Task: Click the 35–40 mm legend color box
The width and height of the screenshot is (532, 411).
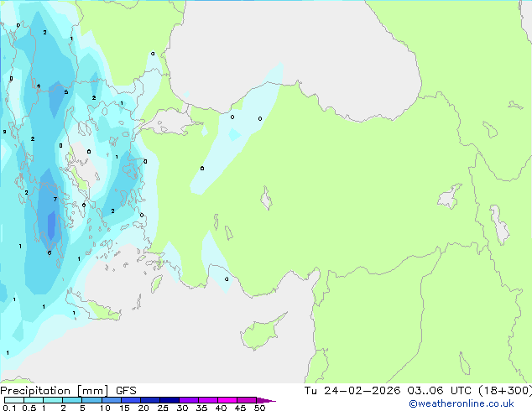Action: pyautogui.click(x=208, y=400)
